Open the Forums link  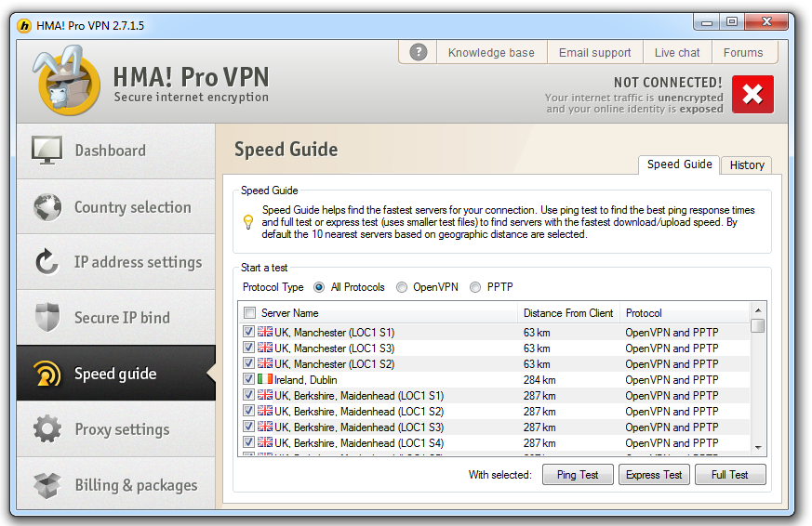(743, 53)
